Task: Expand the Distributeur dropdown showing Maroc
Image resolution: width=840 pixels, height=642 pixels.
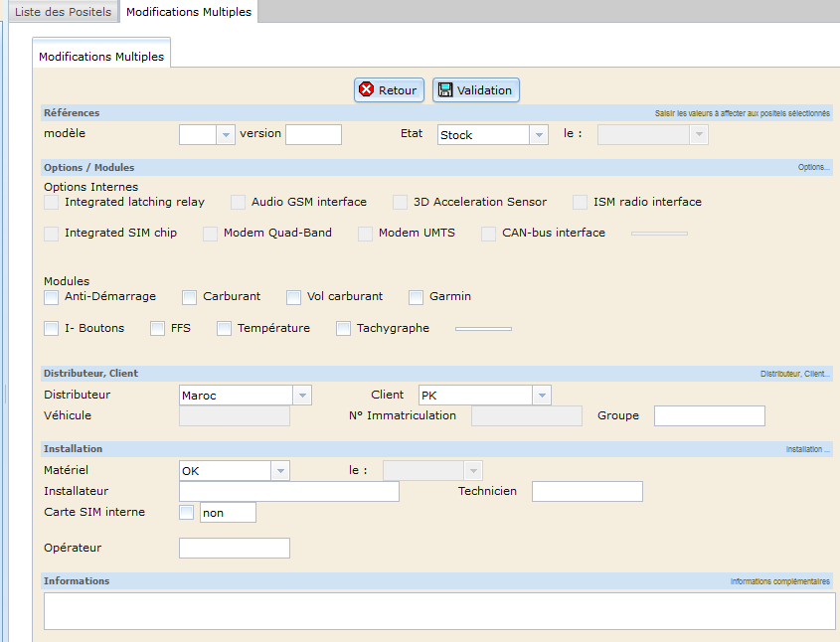Action: (x=302, y=396)
